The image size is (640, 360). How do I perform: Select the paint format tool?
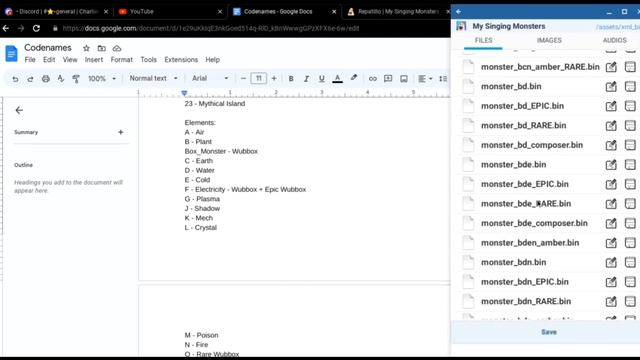(x=76, y=79)
